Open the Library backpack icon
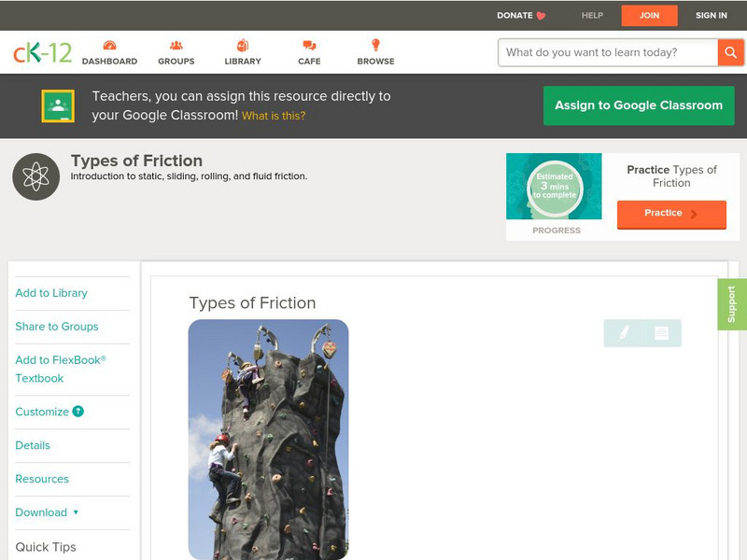This screenshot has height=560, width=747. tap(243, 45)
